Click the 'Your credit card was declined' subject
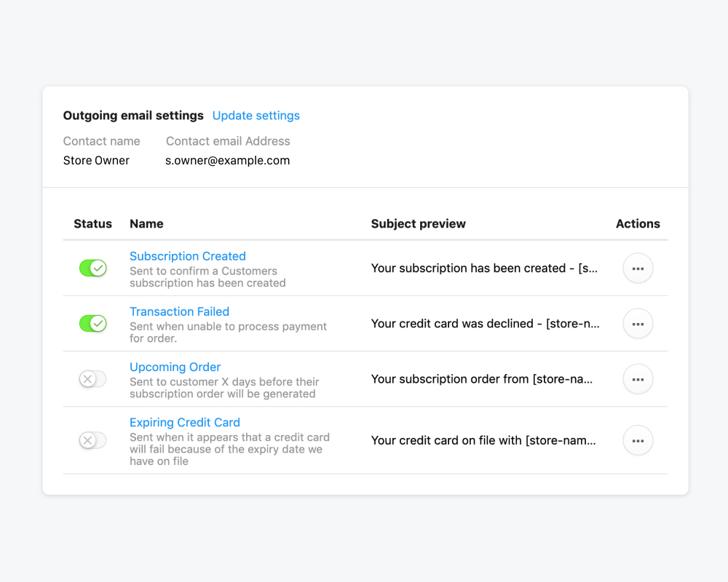Screen dimensions: 728x582 485,324
